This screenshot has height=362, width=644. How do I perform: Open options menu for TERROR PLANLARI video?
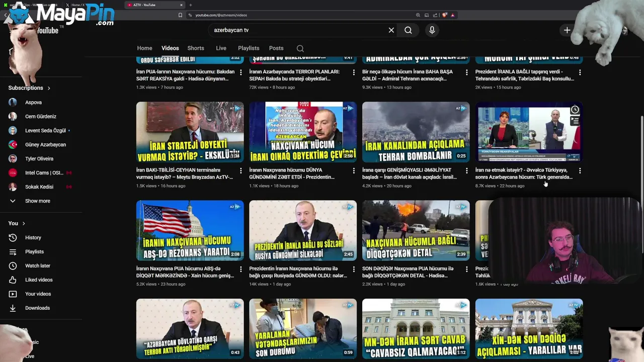pos(354,72)
